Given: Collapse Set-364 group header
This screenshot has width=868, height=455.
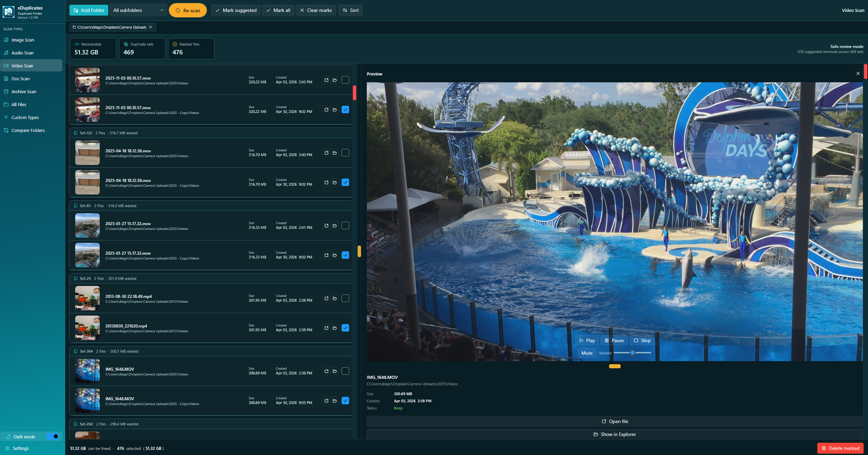Looking at the screenshot, I should pos(210,351).
